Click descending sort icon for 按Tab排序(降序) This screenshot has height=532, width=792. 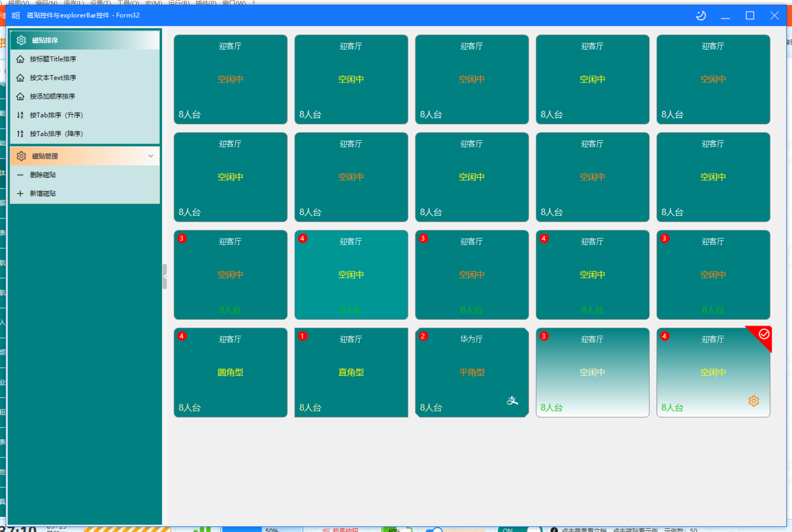[x=20, y=134]
